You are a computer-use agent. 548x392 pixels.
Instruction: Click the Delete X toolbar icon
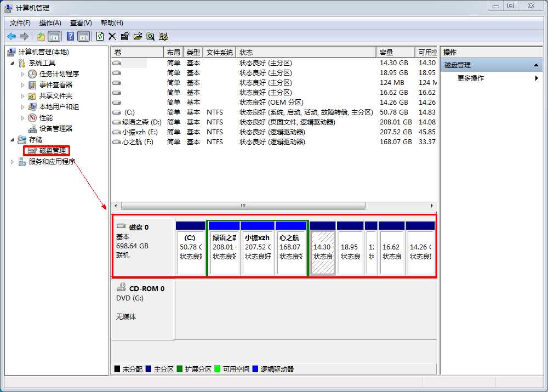coord(112,36)
